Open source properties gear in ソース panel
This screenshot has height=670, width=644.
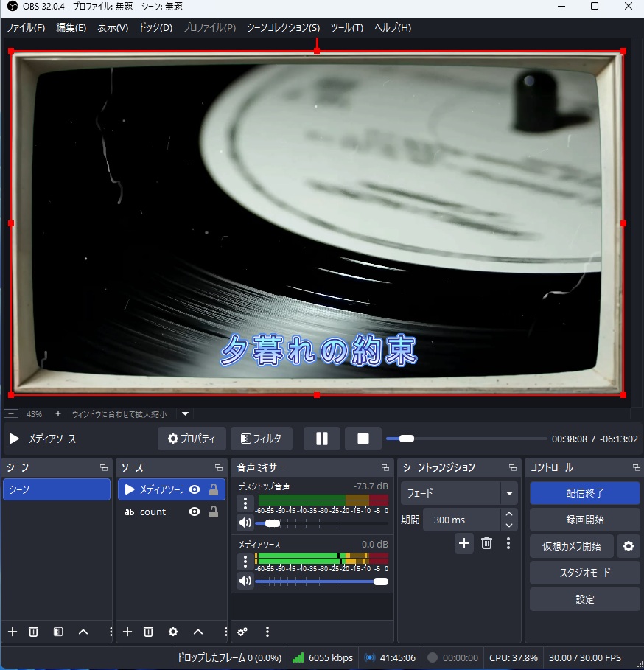173,632
